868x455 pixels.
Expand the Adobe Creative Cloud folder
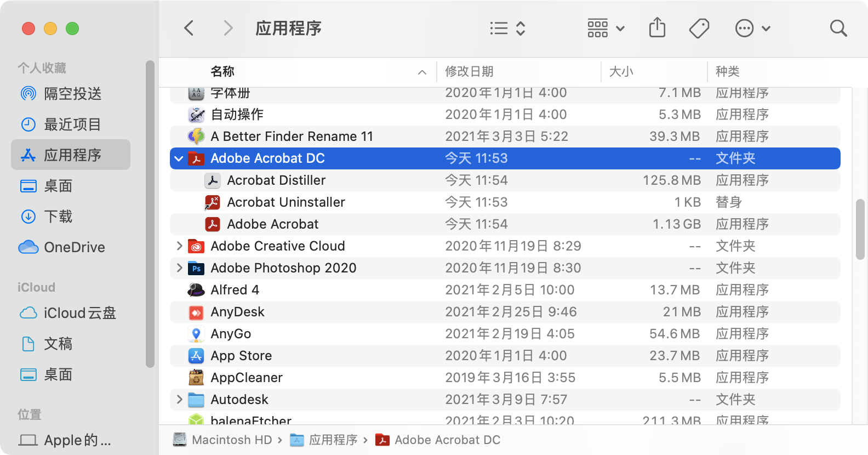[x=179, y=246]
